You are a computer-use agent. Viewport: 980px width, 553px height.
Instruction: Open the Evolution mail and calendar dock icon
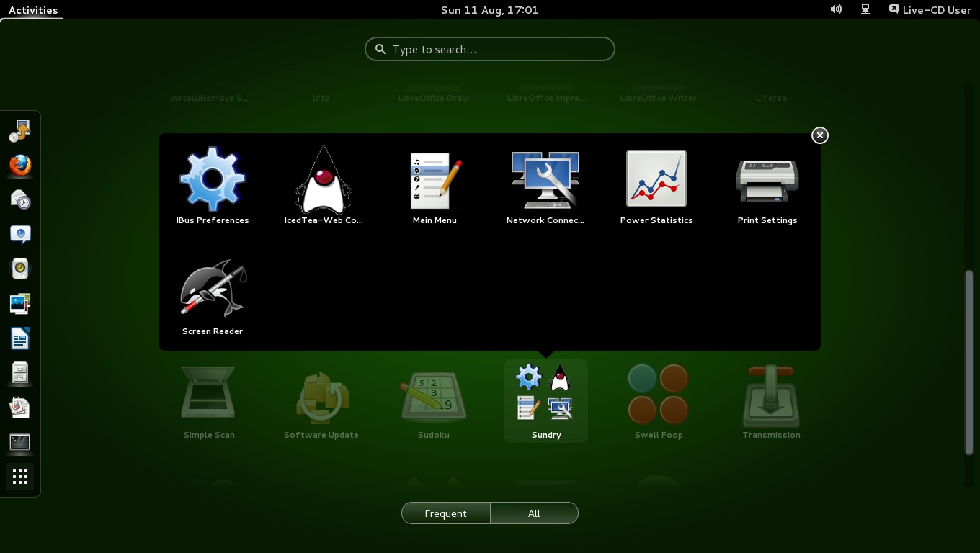(x=20, y=200)
